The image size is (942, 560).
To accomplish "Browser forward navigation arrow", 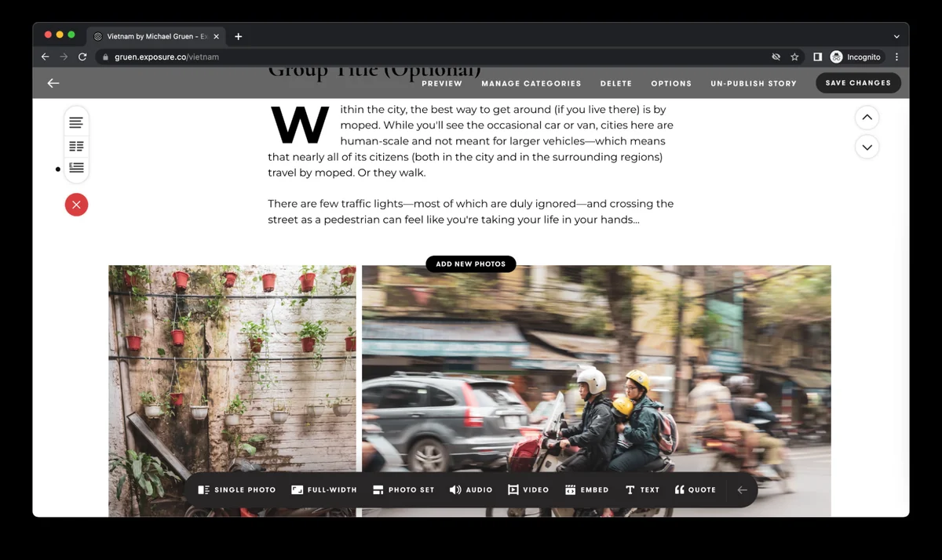I will point(64,57).
